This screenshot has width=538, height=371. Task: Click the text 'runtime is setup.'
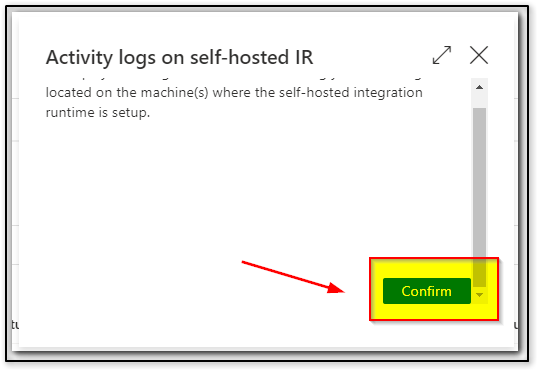tap(98, 113)
